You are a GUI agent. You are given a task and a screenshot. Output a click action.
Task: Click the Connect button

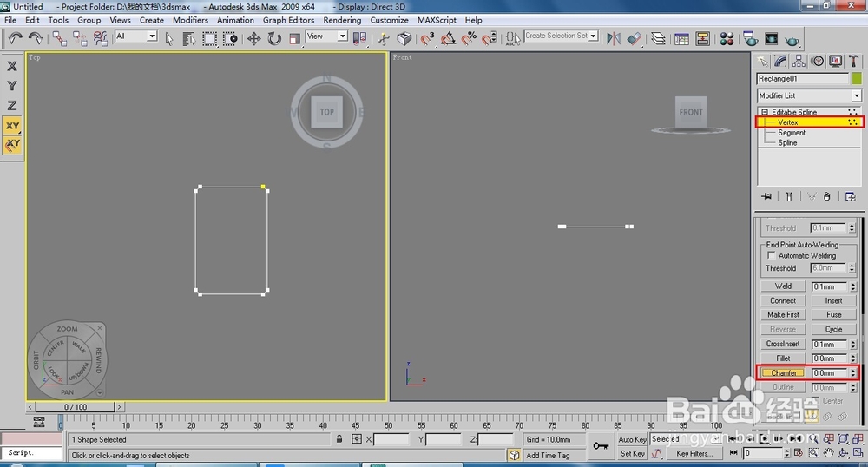pyautogui.click(x=783, y=300)
